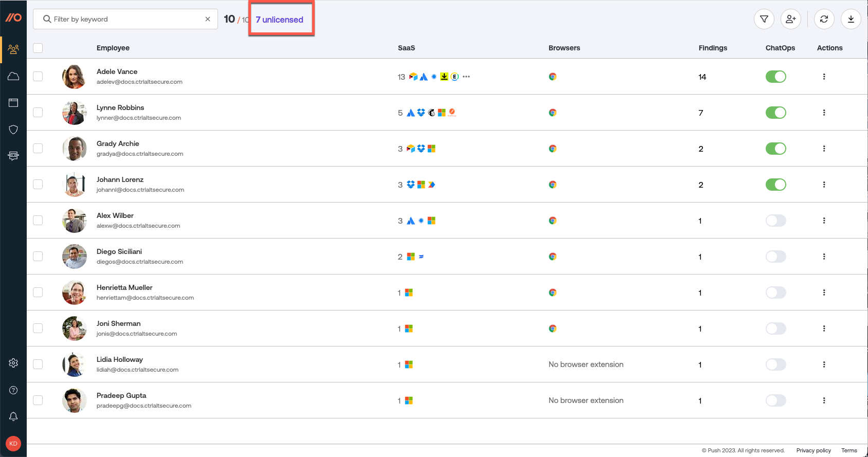Open actions menu for Diego Siciliani
868x457 pixels.
click(824, 257)
